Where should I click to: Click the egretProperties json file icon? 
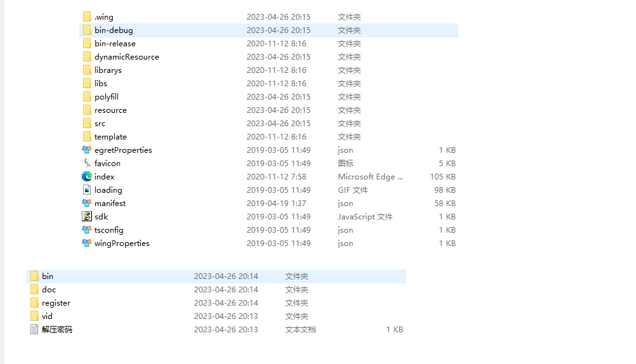tap(87, 150)
